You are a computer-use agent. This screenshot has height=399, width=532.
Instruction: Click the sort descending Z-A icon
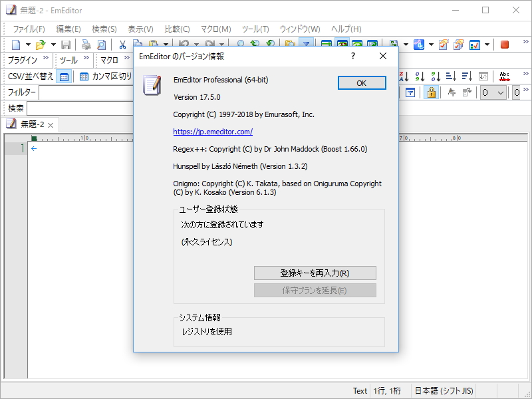click(x=403, y=74)
